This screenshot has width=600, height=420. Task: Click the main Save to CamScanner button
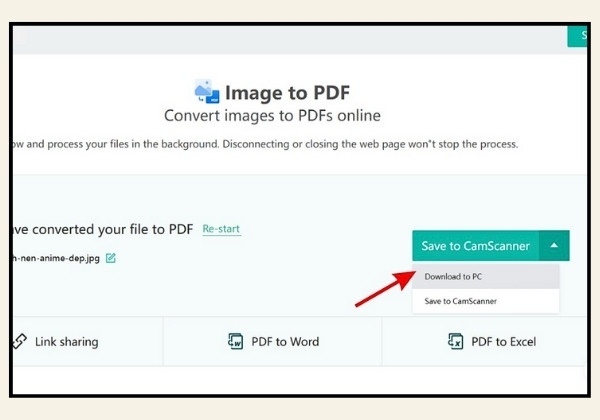pyautogui.click(x=476, y=246)
